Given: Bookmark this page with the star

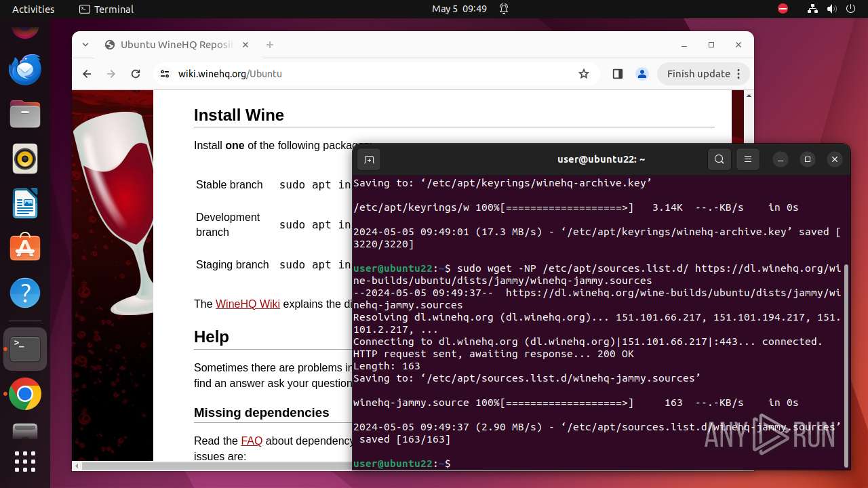Looking at the screenshot, I should [x=584, y=74].
